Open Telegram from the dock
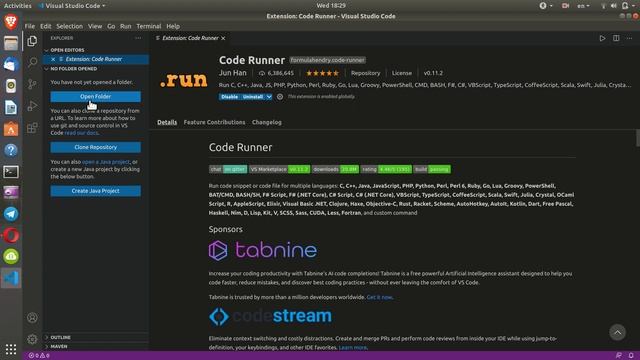 click(11, 214)
